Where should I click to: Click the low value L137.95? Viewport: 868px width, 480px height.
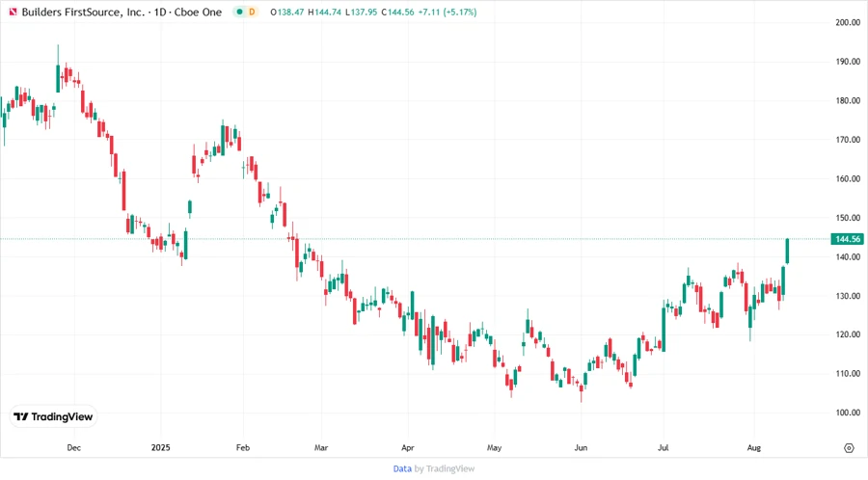coord(361,12)
